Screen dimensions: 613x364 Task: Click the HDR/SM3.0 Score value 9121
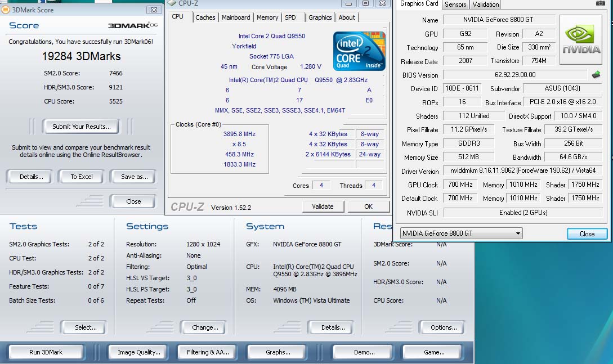click(116, 87)
